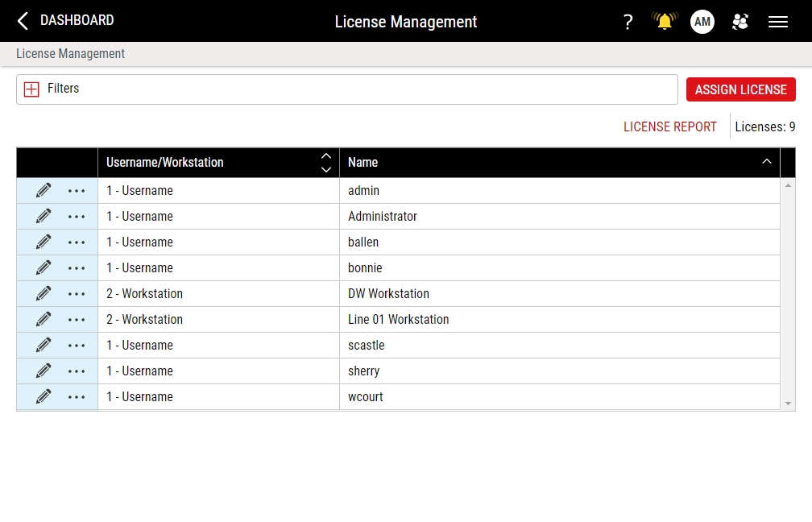The image size is (812, 522).
Task: Select the sherry name cell
Action: 559,371
